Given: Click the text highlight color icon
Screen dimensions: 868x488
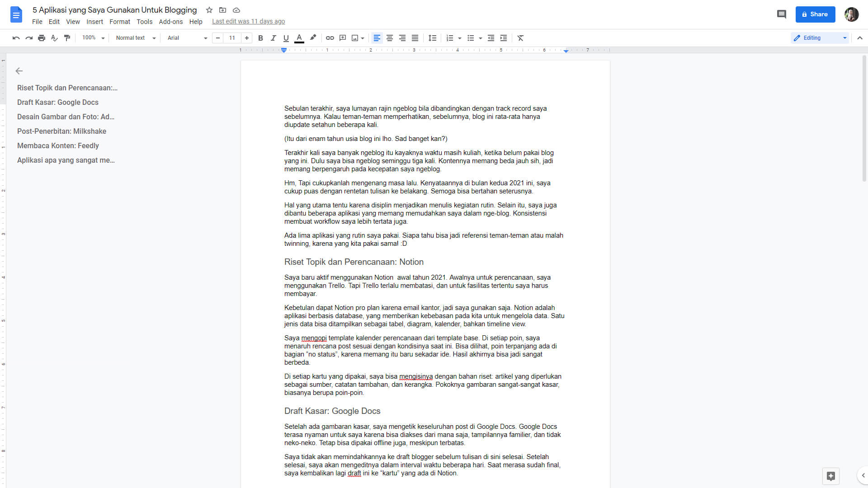Looking at the screenshot, I should (x=312, y=38).
